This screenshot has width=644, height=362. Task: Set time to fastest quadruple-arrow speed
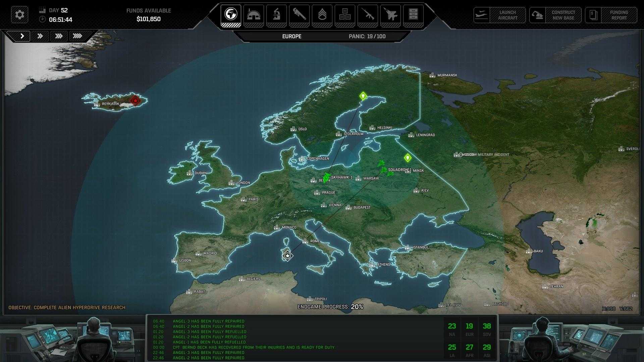tap(78, 36)
